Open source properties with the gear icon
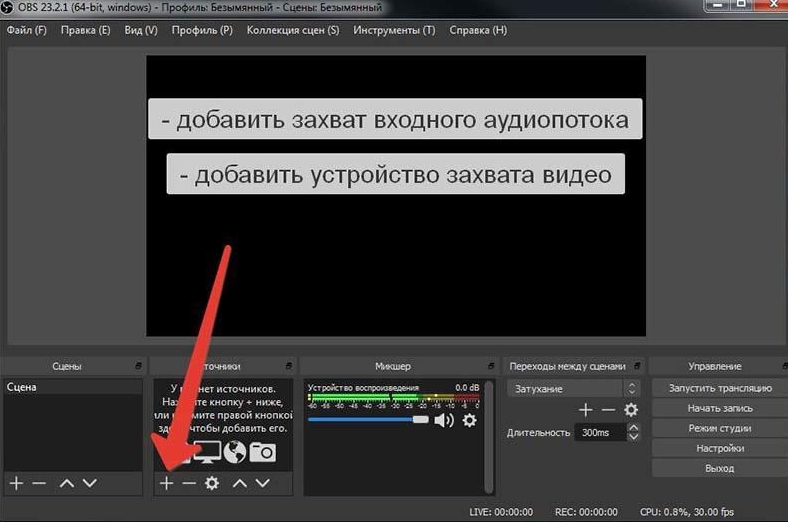Image resolution: width=788 pixels, height=522 pixels. tap(212, 483)
